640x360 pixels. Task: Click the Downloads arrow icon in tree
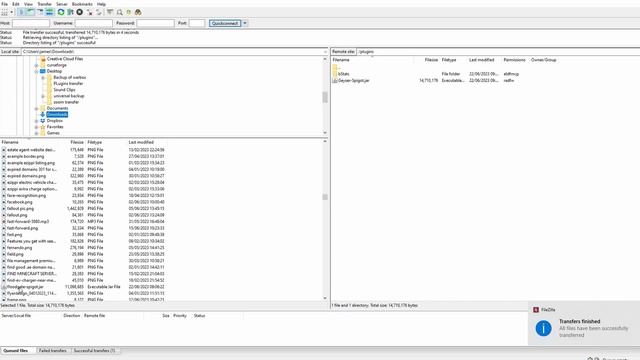pos(42,115)
